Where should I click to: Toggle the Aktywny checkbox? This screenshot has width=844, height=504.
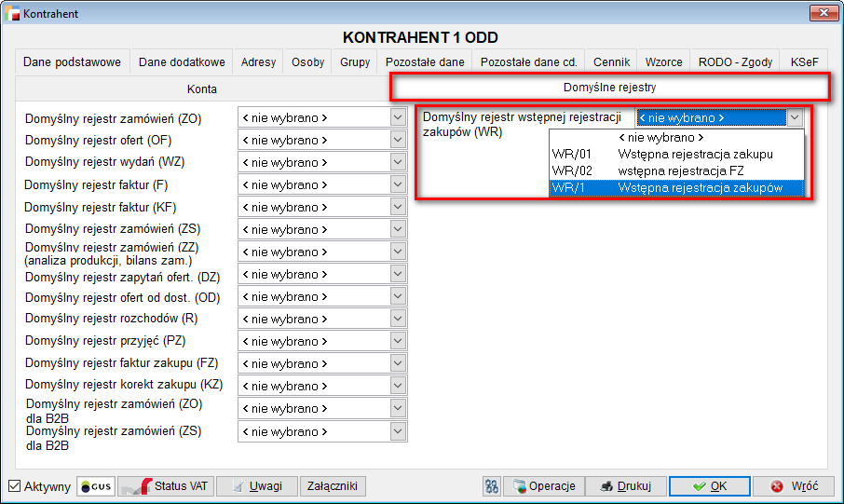coord(15,486)
